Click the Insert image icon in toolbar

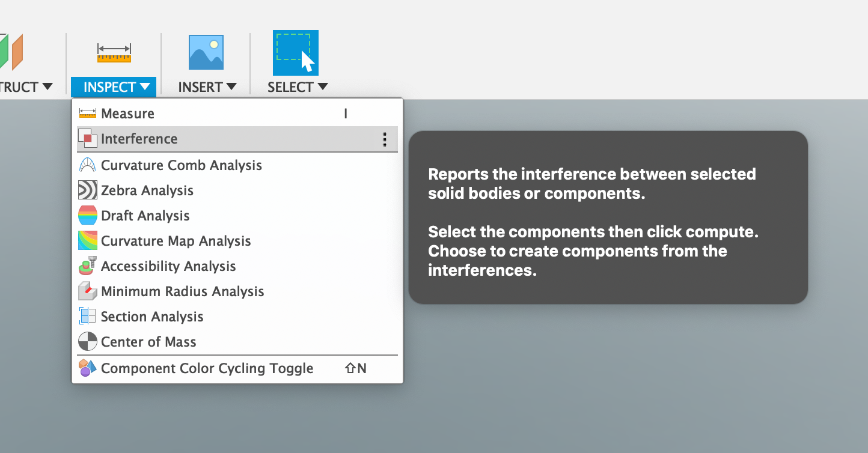pos(206,52)
